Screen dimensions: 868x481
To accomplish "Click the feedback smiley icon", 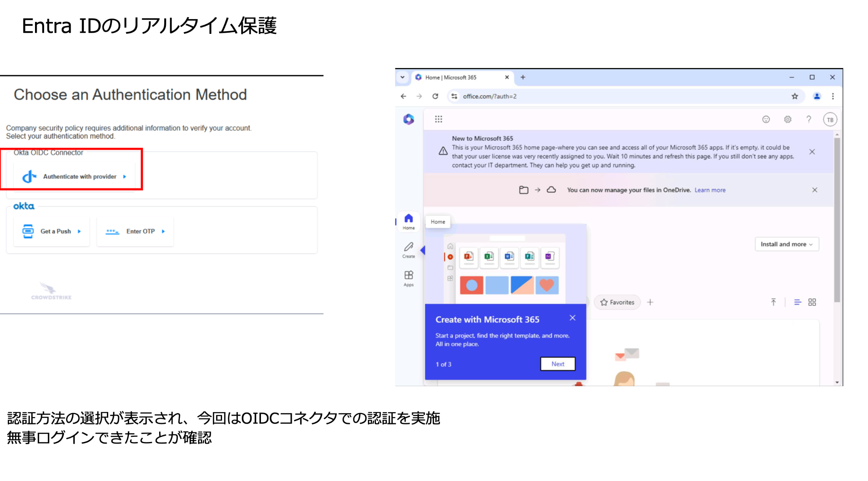I will click(x=766, y=119).
